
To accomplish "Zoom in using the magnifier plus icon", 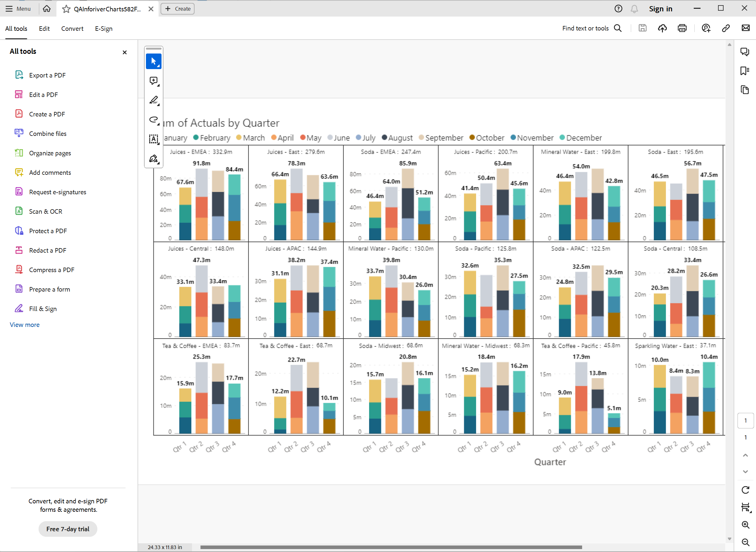I will tap(745, 525).
